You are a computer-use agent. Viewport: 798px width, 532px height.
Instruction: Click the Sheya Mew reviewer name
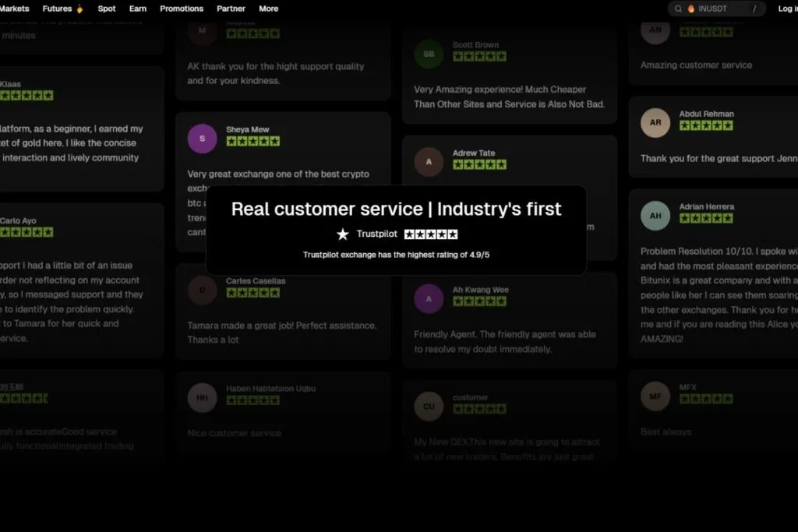(247, 130)
